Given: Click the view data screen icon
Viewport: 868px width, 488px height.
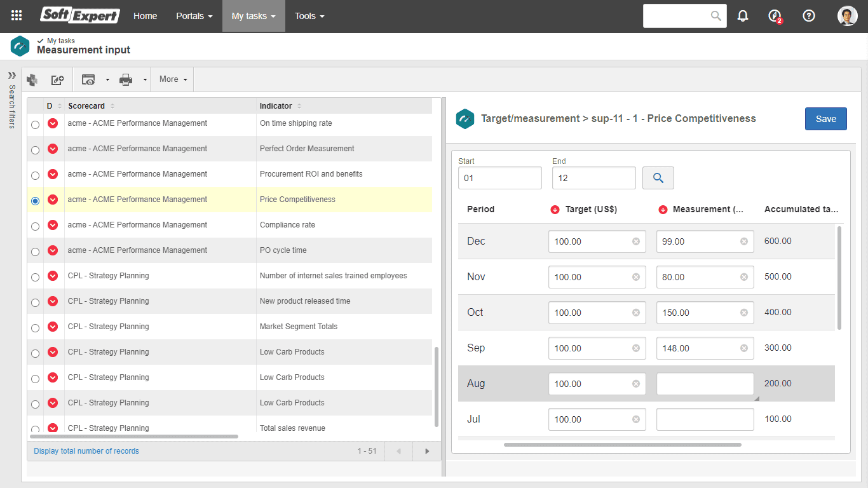Looking at the screenshot, I should click(88, 79).
